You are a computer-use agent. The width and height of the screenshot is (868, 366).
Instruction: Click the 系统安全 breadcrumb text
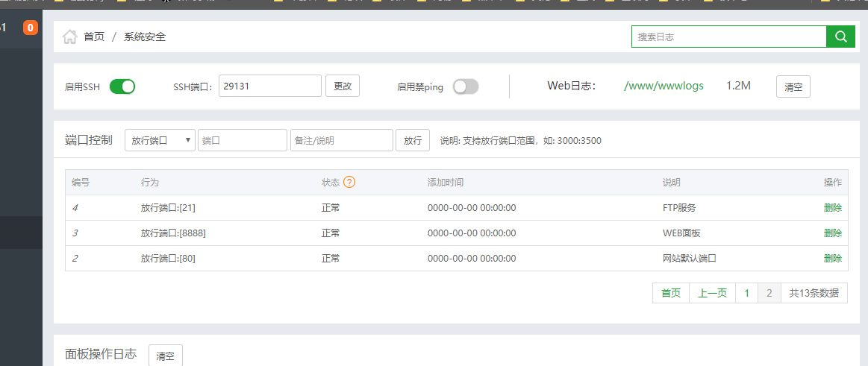(x=145, y=37)
